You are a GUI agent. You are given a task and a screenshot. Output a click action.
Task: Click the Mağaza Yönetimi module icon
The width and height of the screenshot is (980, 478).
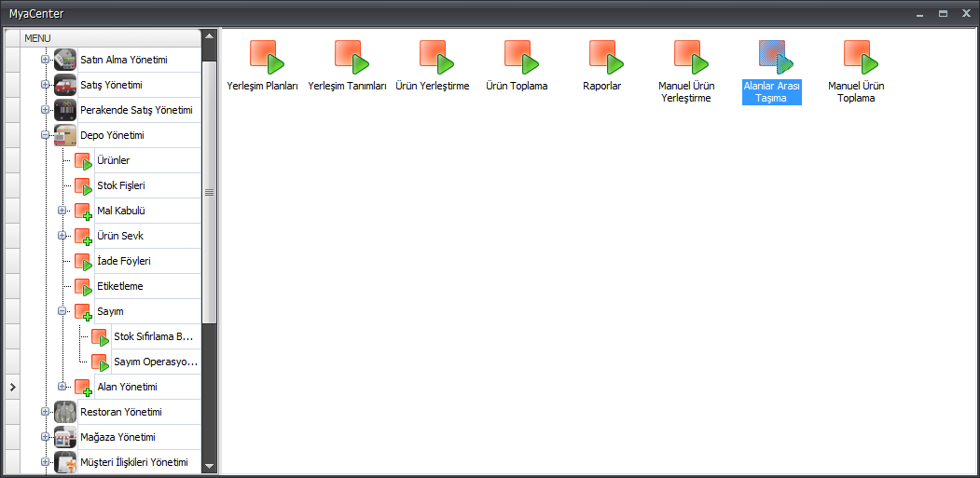click(65, 437)
